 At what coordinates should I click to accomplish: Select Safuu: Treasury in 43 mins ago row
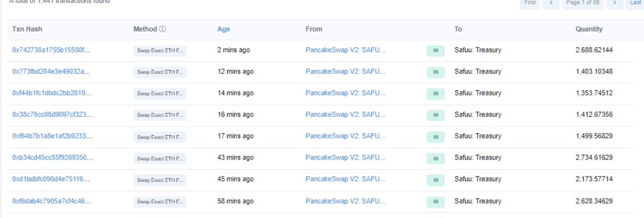pyautogui.click(x=478, y=157)
